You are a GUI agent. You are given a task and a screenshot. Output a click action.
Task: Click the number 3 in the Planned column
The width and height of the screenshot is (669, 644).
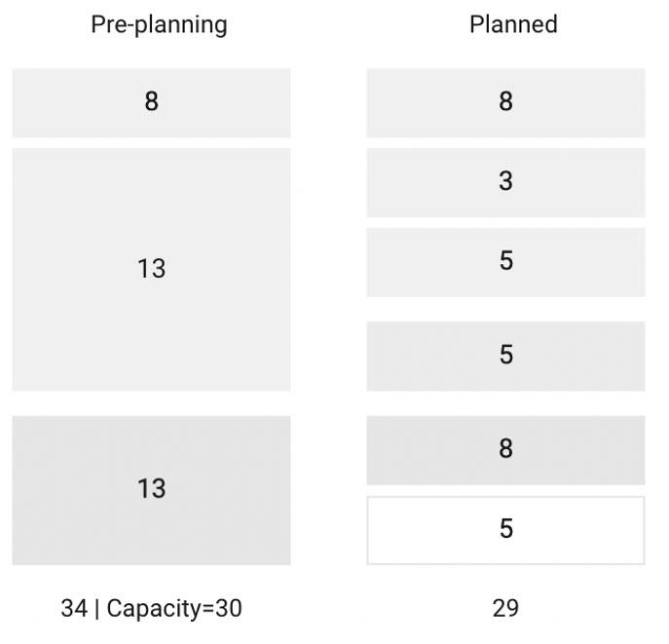pos(506,181)
